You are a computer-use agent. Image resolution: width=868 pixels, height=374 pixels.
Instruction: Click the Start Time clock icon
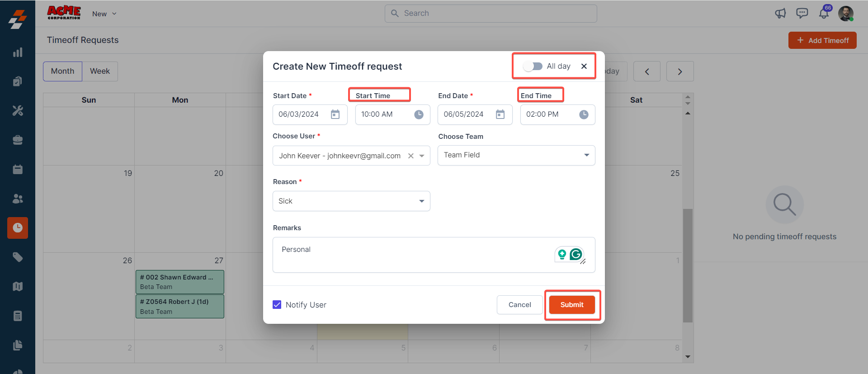[x=419, y=114]
